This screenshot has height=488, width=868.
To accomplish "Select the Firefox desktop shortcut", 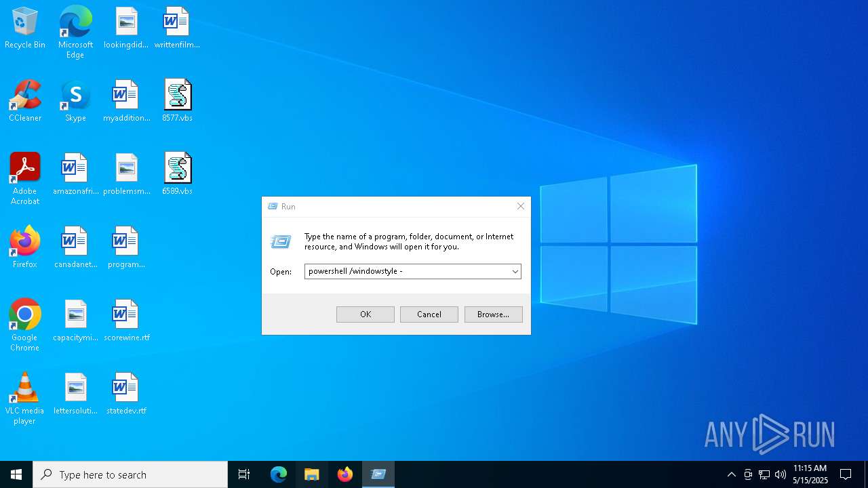I will click(x=25, y=247).
